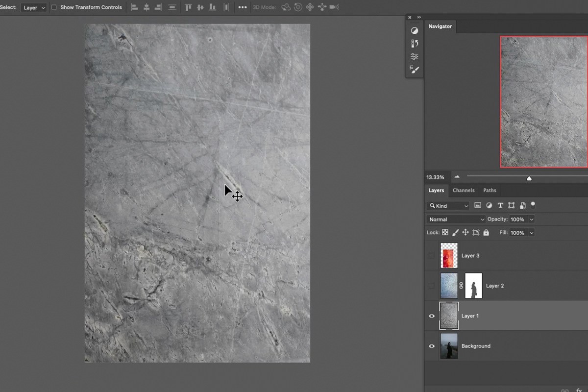The image size is (588, 392).
Task: Open the Brush Settings icon in dock
Action: coord(415,70)
